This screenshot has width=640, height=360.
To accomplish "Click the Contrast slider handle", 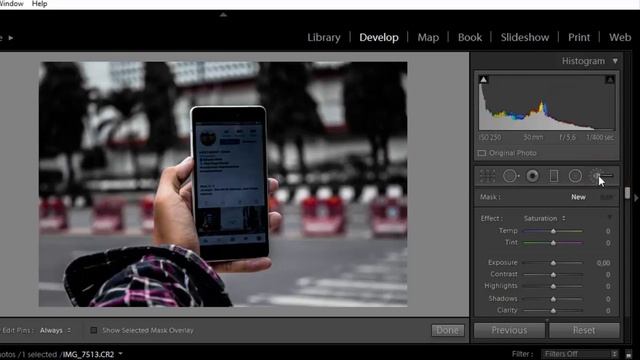I will 553,275.
